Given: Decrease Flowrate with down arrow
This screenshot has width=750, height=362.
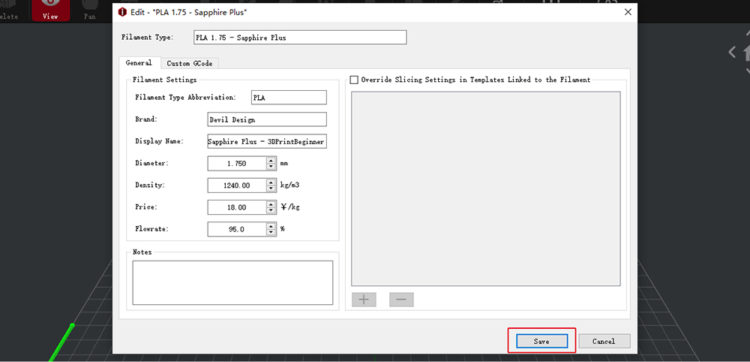Looking at the screenshot, I should click(x=272, y=232).
